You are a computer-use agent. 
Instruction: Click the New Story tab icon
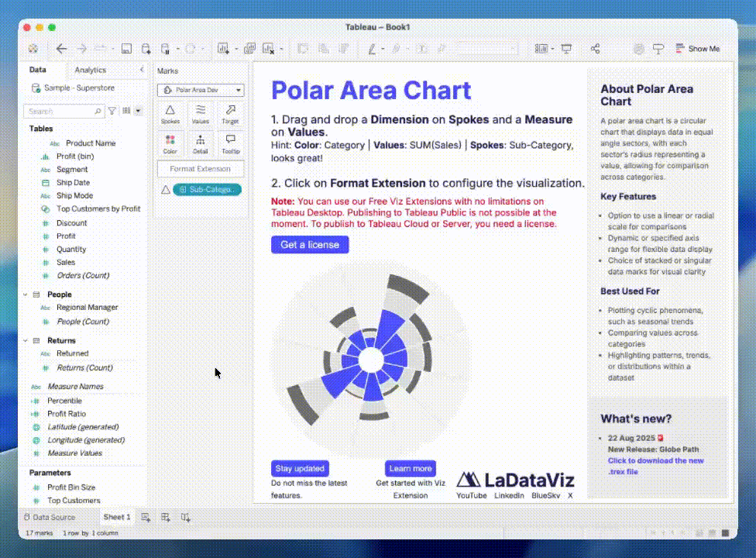point(186,517)
